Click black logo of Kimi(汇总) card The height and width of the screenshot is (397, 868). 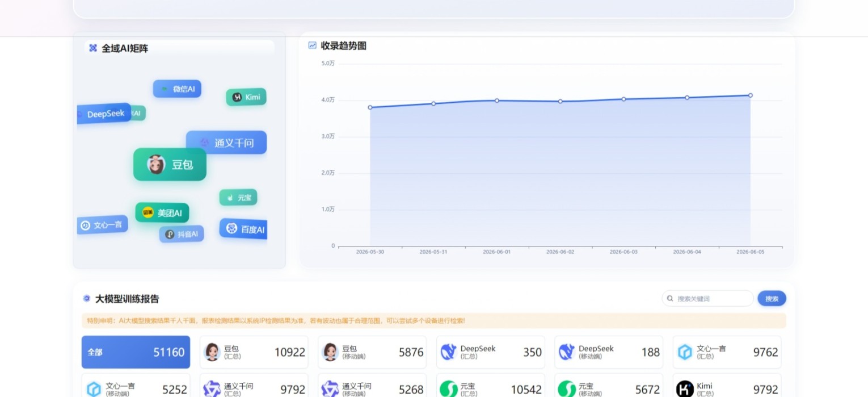point(685,390)
